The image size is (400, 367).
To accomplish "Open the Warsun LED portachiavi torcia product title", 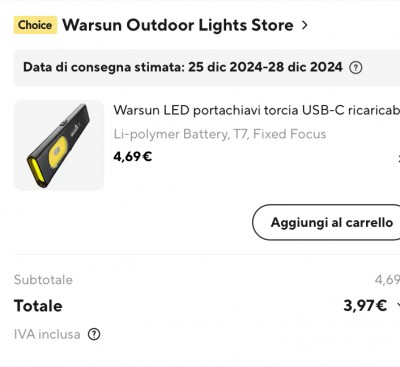I will pyautogui.click(x=257, y=110).
